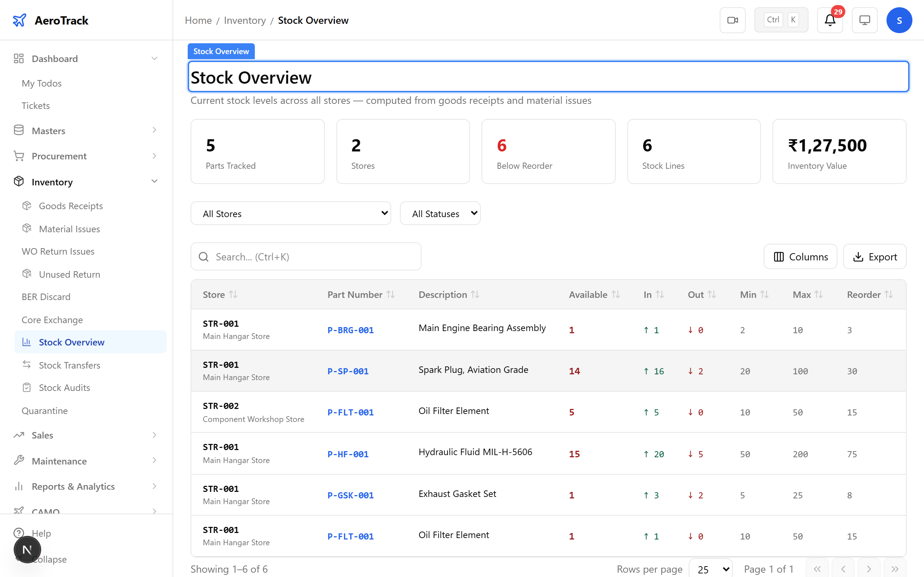Open part P-BRG-001 details
The image size is (924, 577).
(x=350, y=330)
